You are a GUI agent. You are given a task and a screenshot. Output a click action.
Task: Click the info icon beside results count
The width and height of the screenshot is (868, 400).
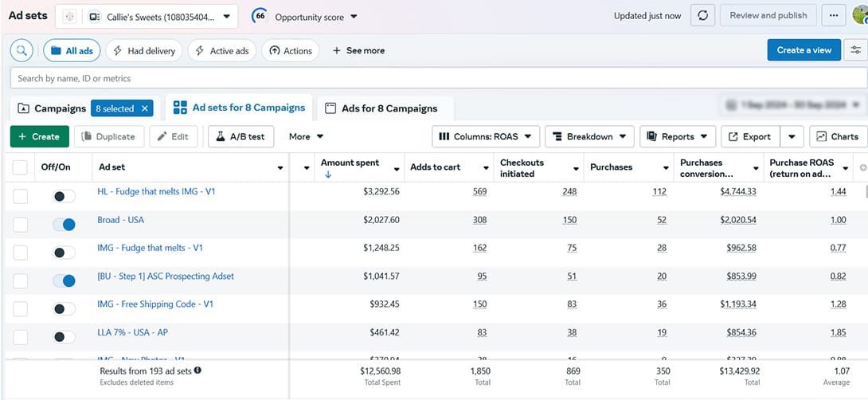[197, 371]
